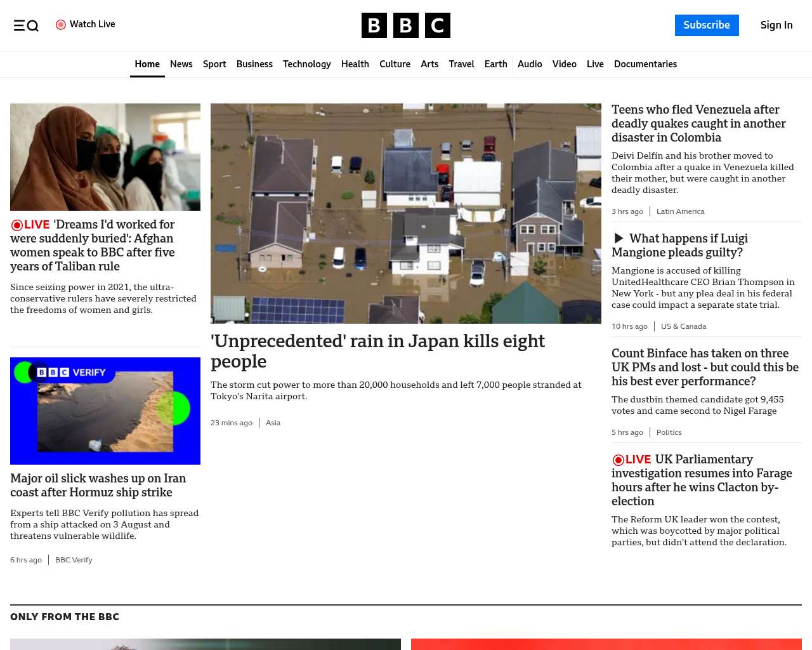Select the Arts tab
The image size is (812, 650).
(x=429, y=64)
